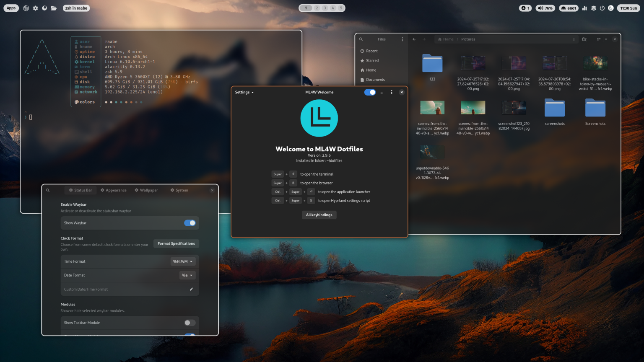Enable the Show Taskbar Module toggle

(189, 323)
